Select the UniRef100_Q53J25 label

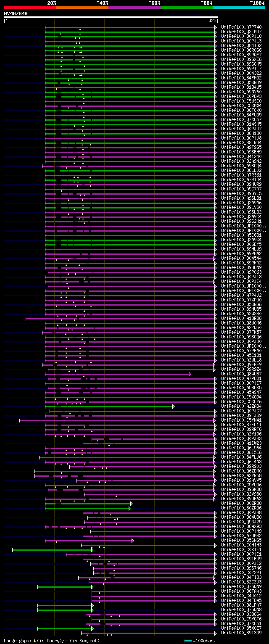click(241, 522)
